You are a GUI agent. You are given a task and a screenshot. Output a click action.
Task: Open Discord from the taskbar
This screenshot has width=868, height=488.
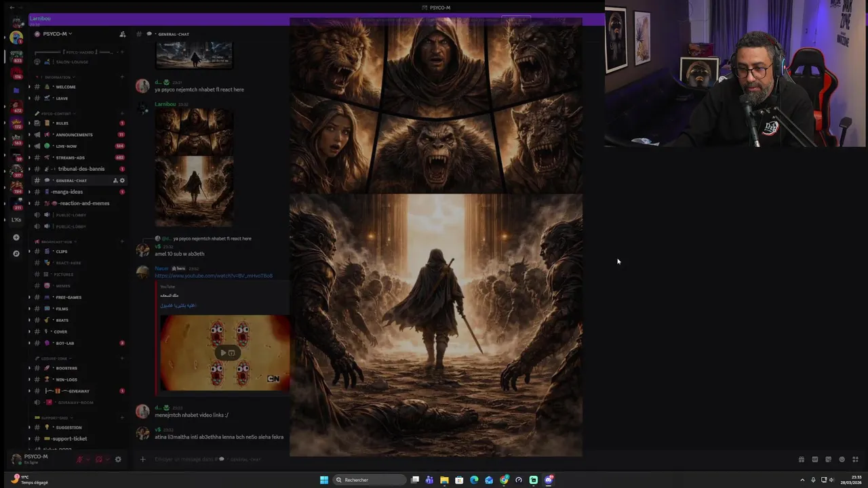(549, 480)
